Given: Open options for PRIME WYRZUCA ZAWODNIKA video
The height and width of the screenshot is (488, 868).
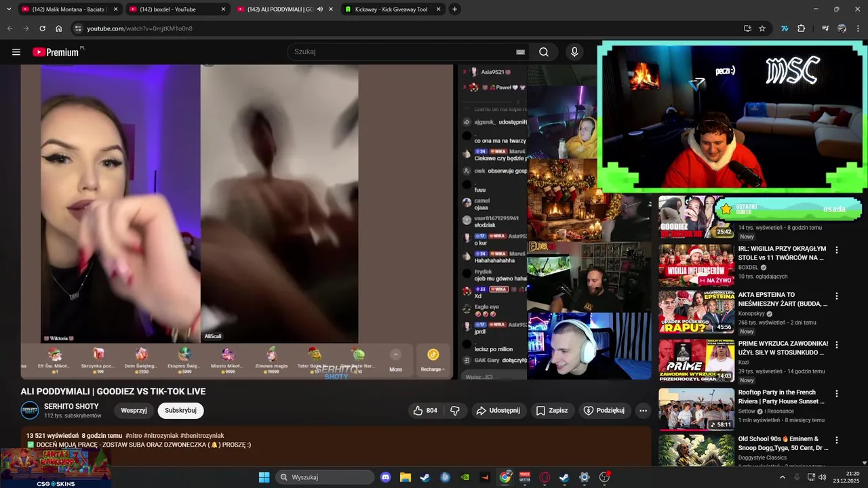Looking at the screenshot, I should tap(836, 345).
